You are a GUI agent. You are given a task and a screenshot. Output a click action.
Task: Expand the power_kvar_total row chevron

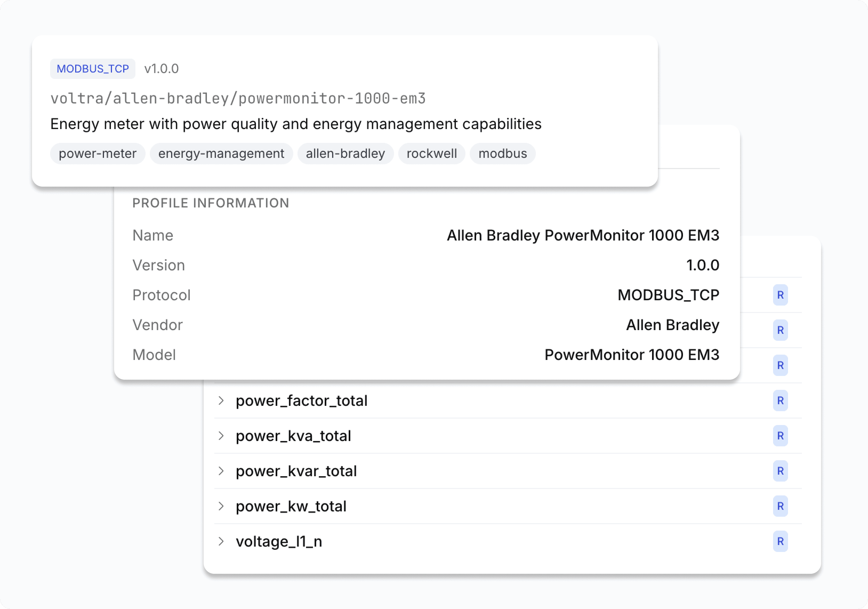[x=221, y=471]
